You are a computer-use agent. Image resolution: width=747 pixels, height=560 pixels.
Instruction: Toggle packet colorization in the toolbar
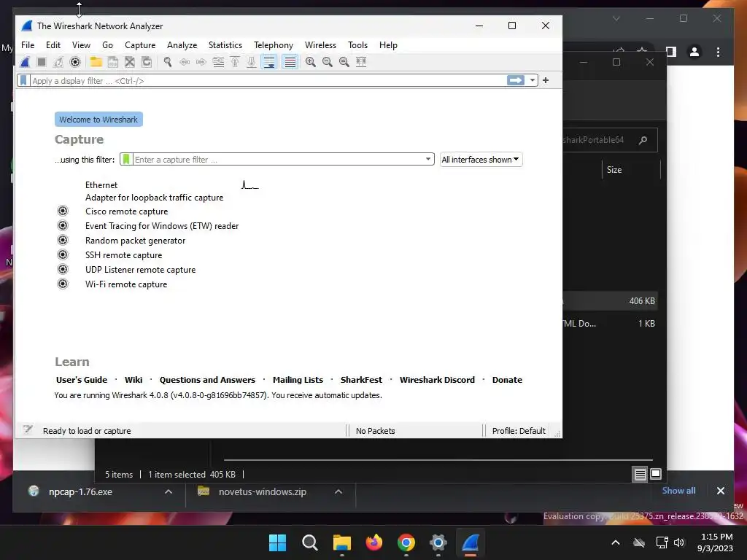coord(290,62)
